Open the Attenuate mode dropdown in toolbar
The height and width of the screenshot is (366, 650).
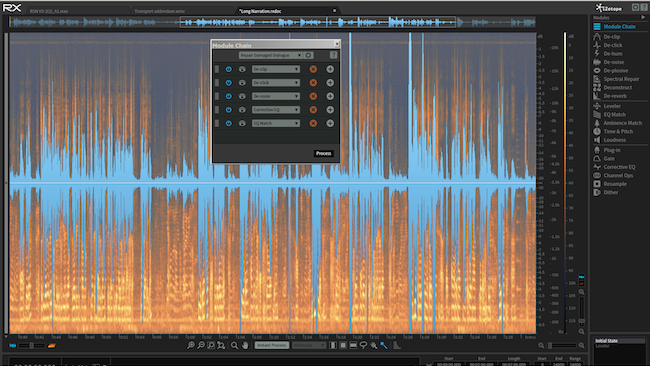tap(309, 345)
